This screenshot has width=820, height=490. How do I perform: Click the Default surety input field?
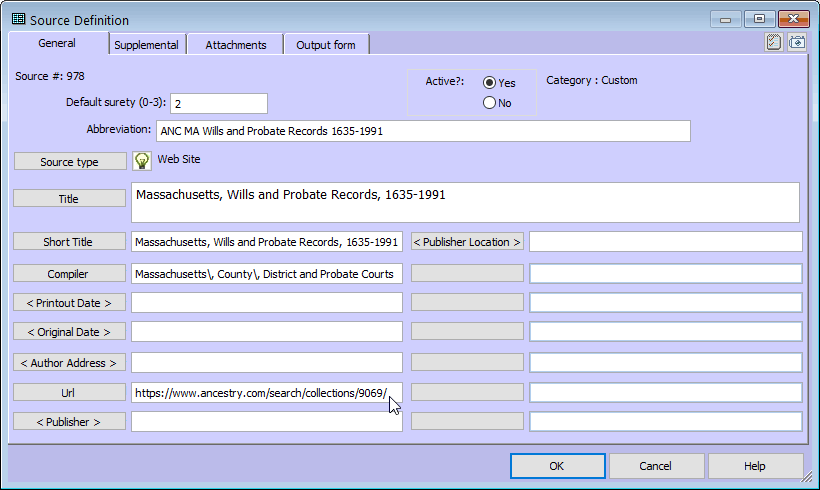219,104
